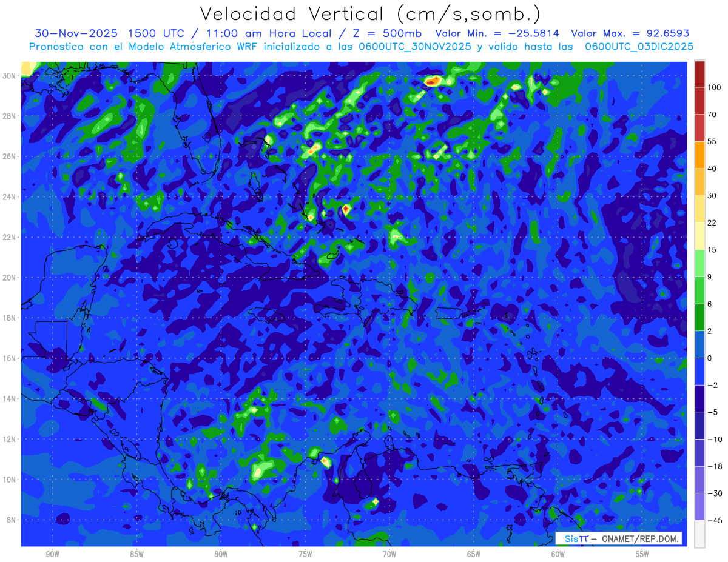The image size is (728, 562).
Task: Click the colorbar segment between -10 and -18
Action: (699, 453)
